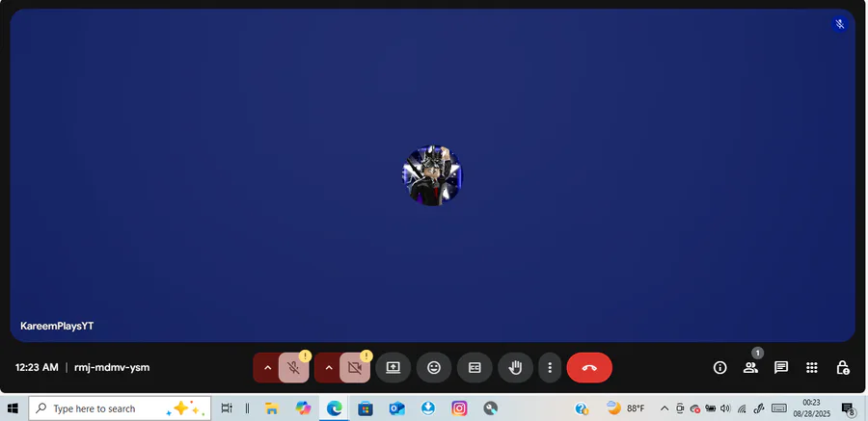The image size is (868, 421).
Task: Toggle closed captions CC button
Action: click(475, 368)
